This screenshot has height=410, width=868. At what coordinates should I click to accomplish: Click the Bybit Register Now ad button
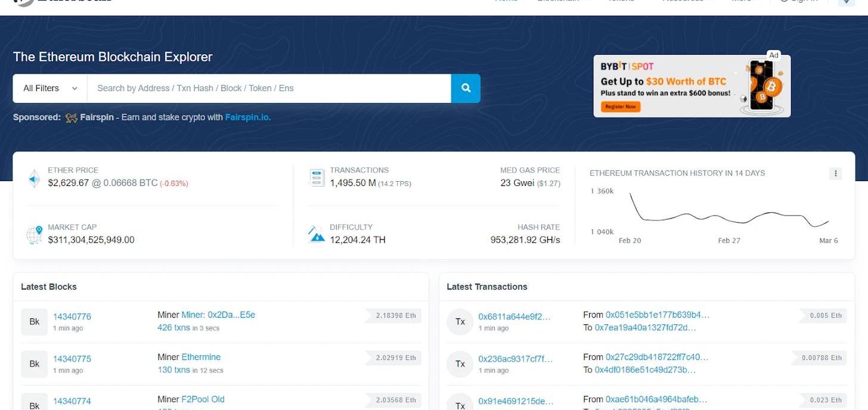tap(621, 107)
